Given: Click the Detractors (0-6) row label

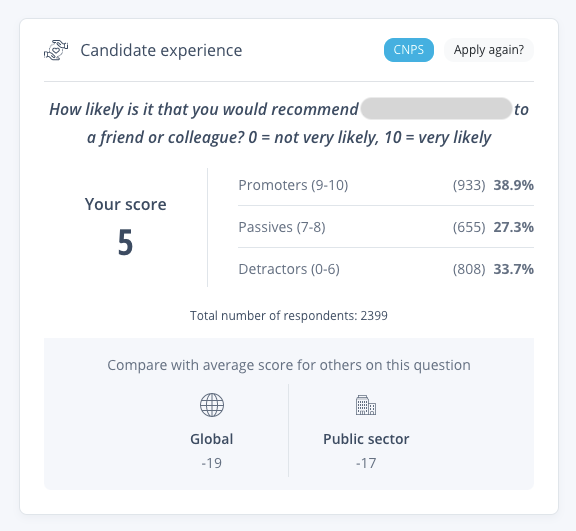Looking at the screenshot, I should tap(289, 269).
